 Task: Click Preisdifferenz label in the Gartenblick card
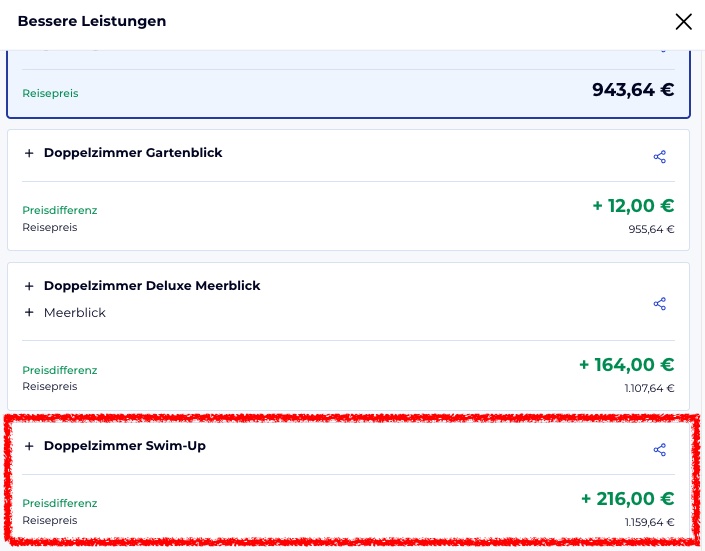(x=60, y=211)
